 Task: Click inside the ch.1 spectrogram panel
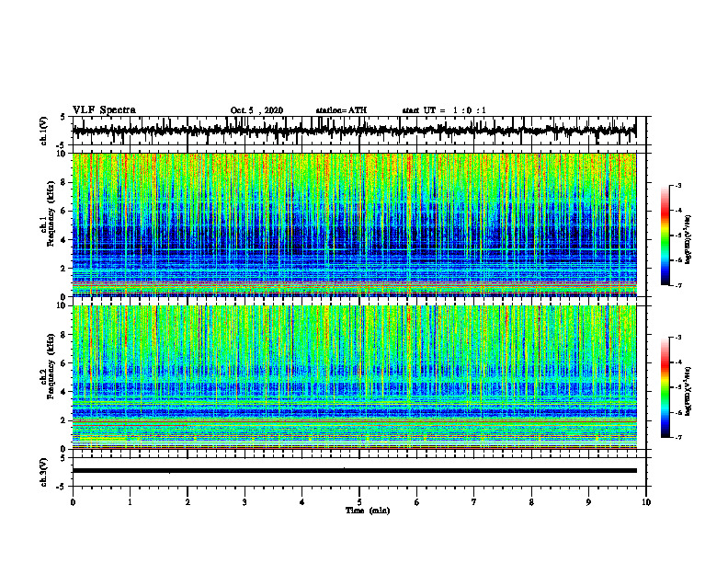click(x=354, y=224)
